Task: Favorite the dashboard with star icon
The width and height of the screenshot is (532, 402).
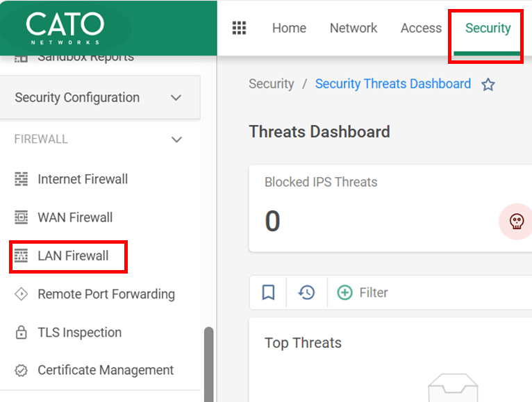Action: tap(488, 85)
